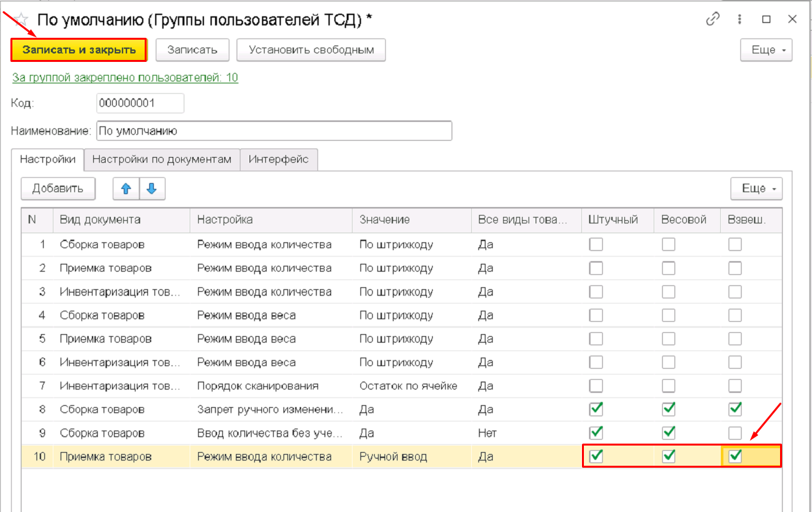The height and width of the screenshot is (512, 812).
Task: Enable Взвеш. checkbox in row 9
Action: pos(735,433)
